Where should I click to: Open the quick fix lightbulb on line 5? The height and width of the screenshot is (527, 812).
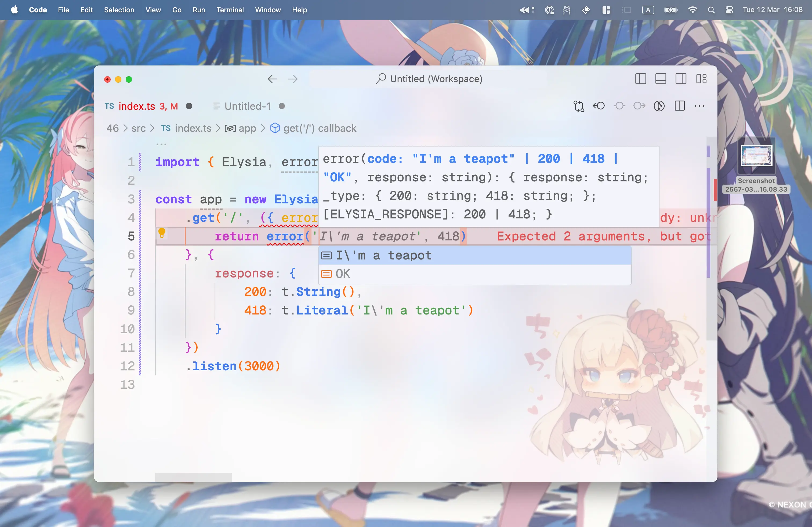coord(162,233)
